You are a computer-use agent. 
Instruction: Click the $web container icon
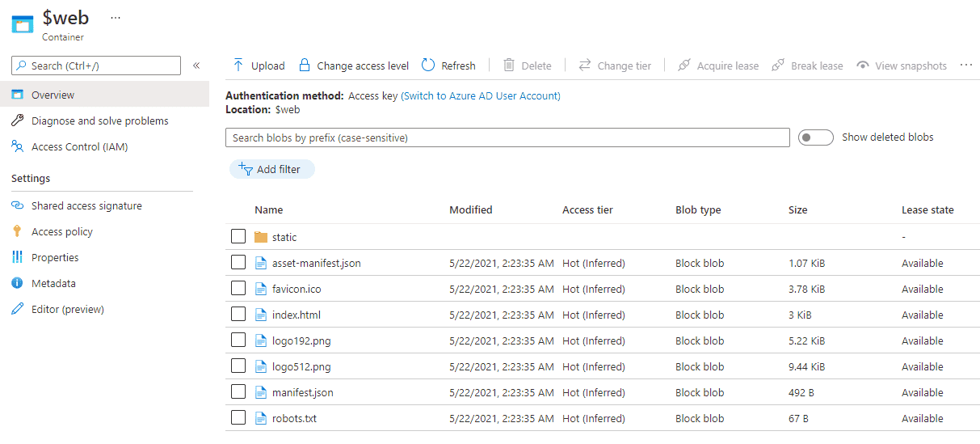(22, 23)
